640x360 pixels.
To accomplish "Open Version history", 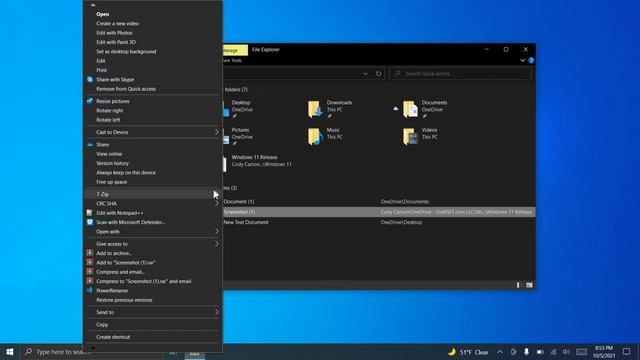I will 112,163.
